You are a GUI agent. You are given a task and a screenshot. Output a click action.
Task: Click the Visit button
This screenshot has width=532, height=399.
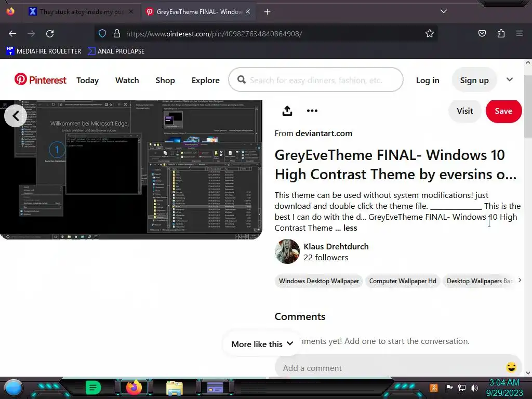464,111
